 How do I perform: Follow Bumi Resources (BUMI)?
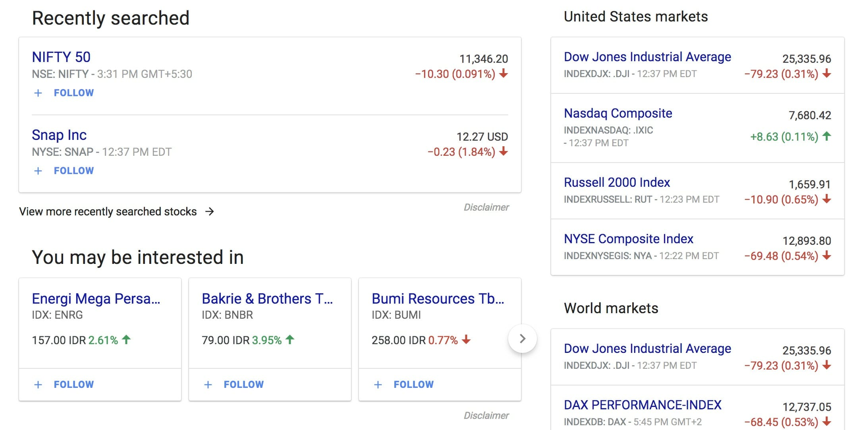point(414,385)
